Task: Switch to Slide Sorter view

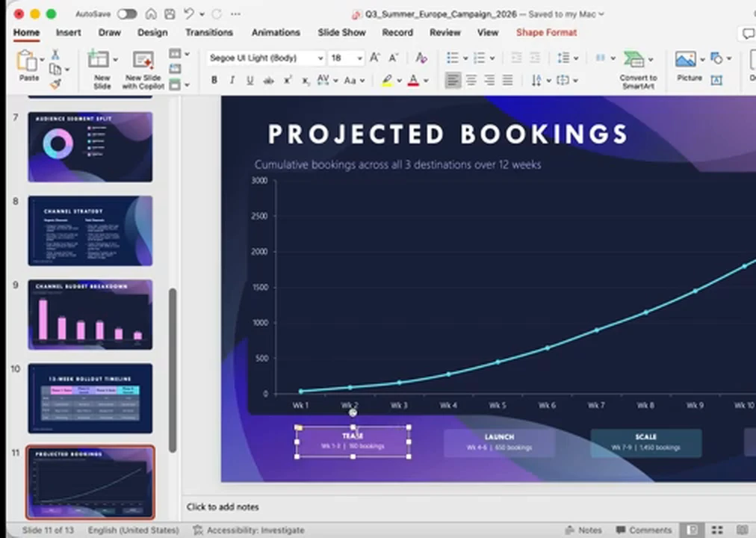Action: coord(717,530)
